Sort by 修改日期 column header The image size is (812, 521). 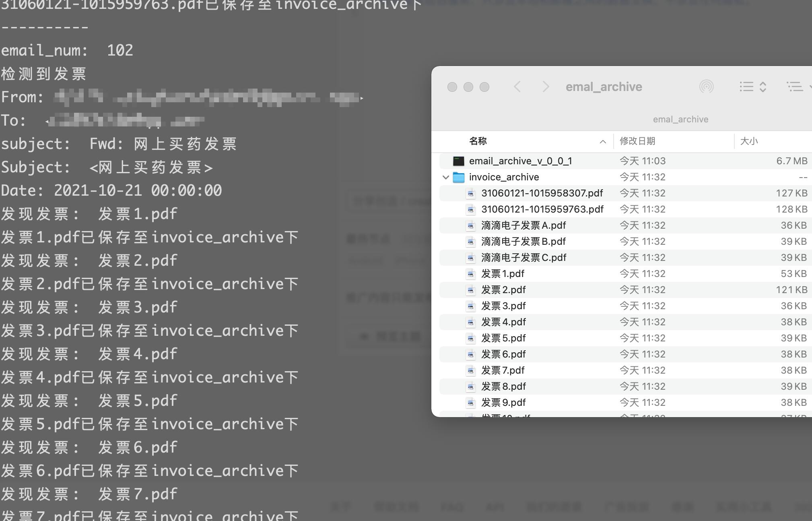[637, 141]
